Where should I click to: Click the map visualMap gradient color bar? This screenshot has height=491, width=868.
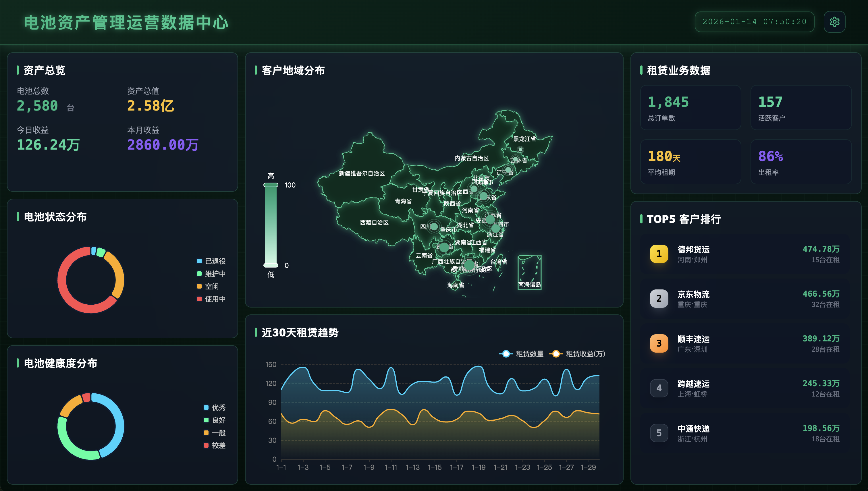271,224
